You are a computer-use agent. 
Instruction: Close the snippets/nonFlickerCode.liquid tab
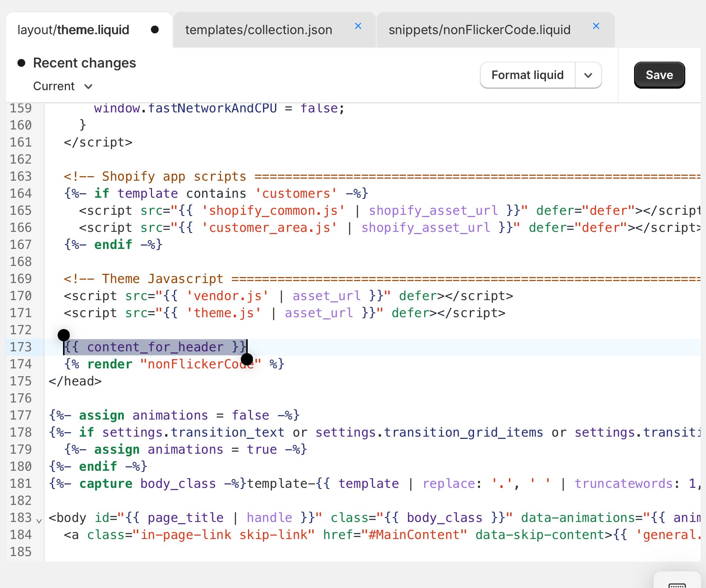(x=596, y=26)
